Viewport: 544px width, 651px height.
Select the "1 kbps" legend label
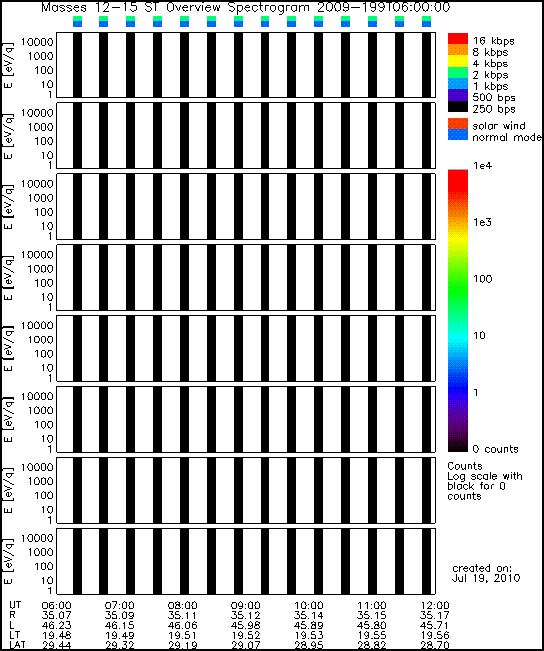490,86
